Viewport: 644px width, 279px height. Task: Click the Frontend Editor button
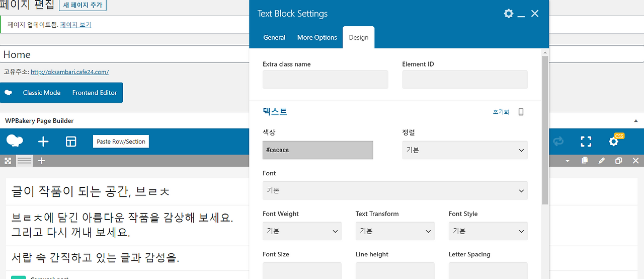(95, 93)
